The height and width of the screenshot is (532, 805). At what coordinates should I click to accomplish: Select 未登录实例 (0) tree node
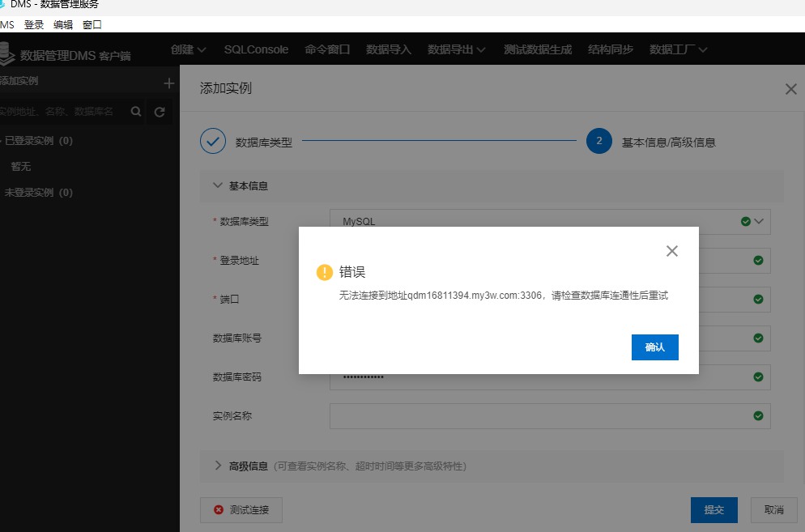(39, 193)
